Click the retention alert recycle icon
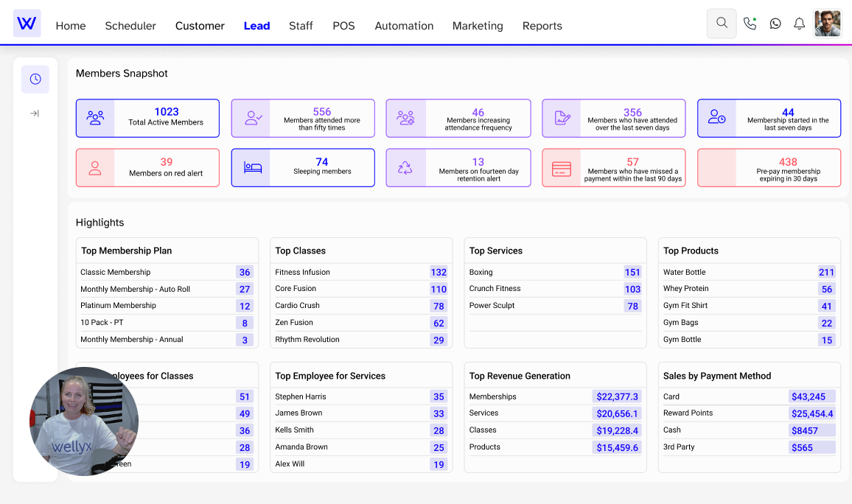 tap(405, 168)
